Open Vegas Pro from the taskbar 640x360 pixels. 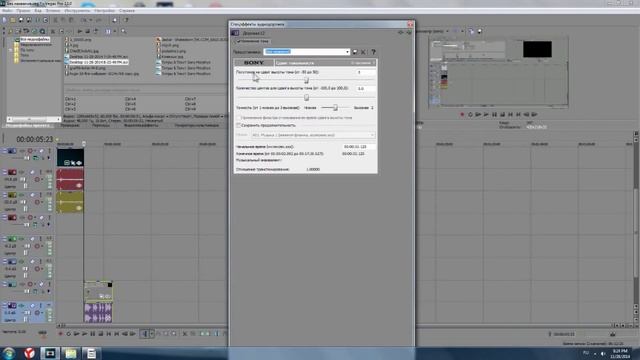coord(50,353)
